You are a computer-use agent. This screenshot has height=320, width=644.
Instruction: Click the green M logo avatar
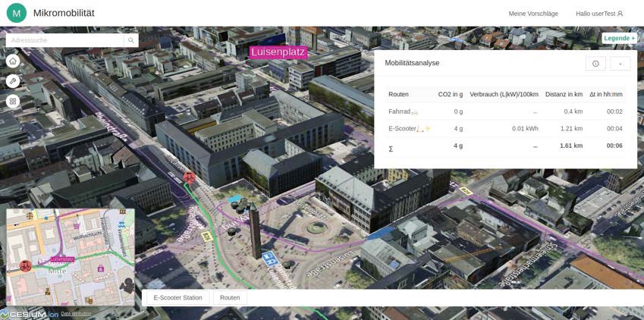coord(17,13)
